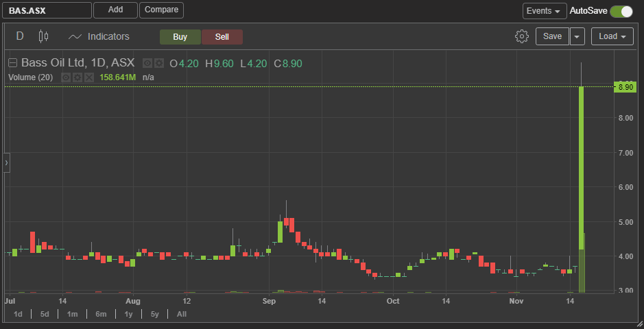Click the Add button
This screenshot has width=644, height=329.
[x=115, y=10]
